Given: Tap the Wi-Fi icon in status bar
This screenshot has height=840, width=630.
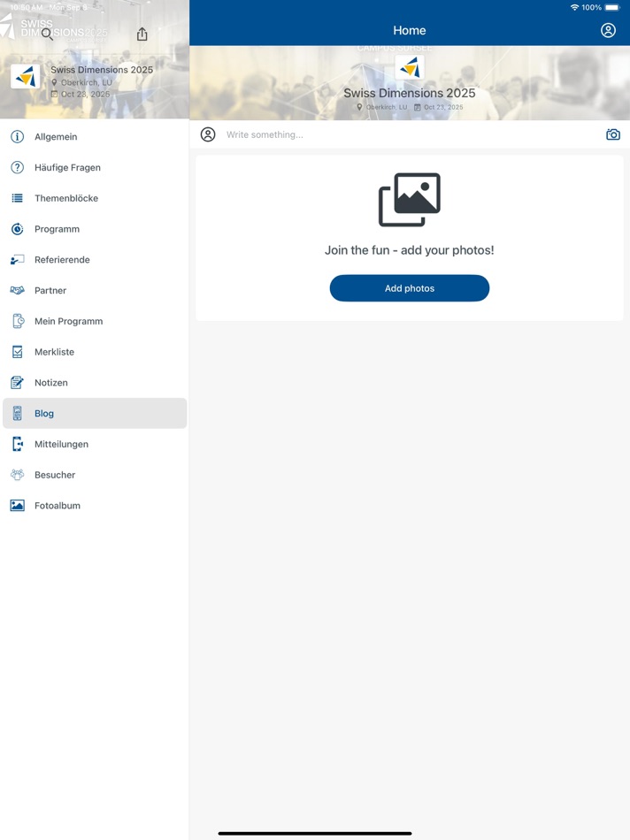Looking at the screenshot, I should coord(575,7).
